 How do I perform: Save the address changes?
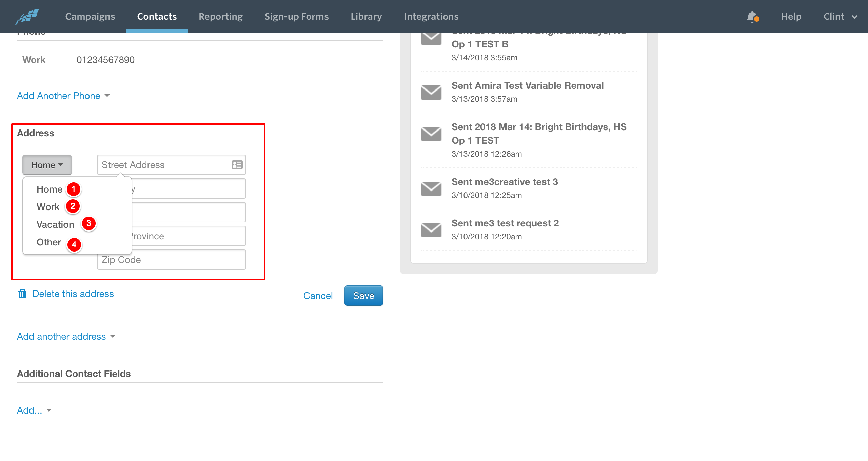click(363, 296)
